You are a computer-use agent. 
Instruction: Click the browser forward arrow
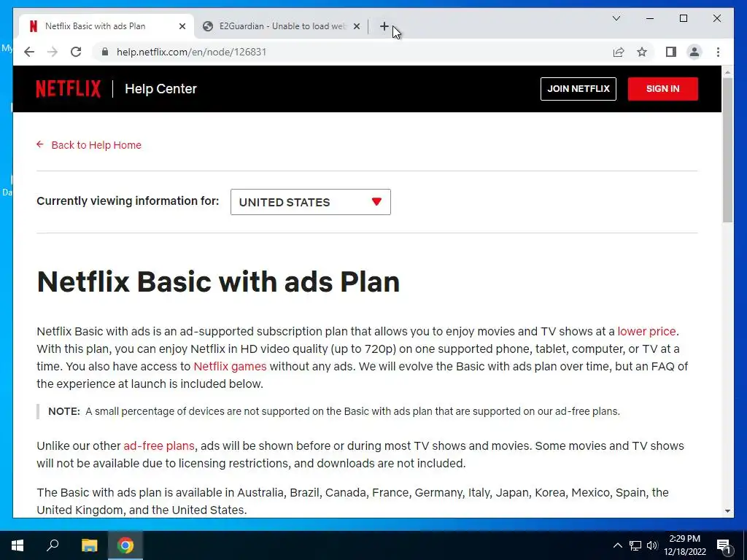[x=53, y=52]
